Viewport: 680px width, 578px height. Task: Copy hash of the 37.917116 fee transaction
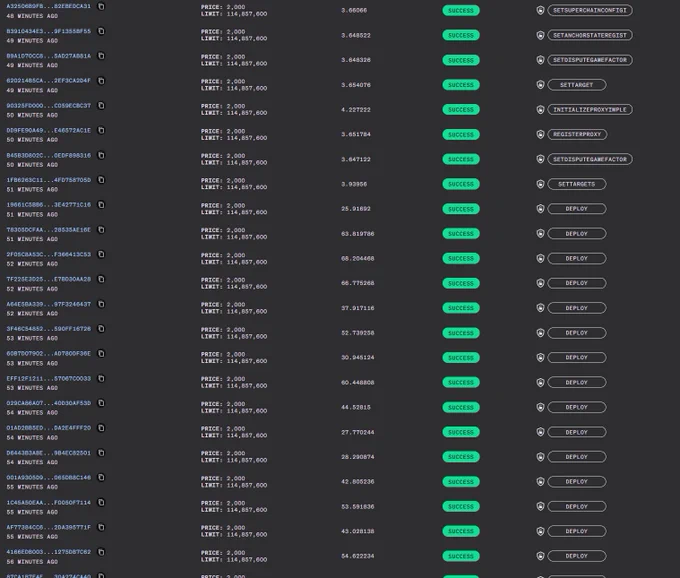pos(101,304)
